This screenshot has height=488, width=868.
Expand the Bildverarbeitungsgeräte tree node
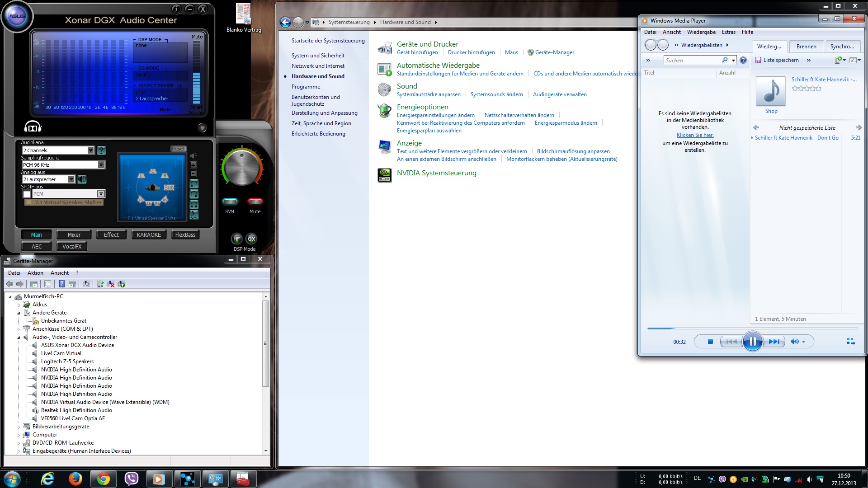19,427
